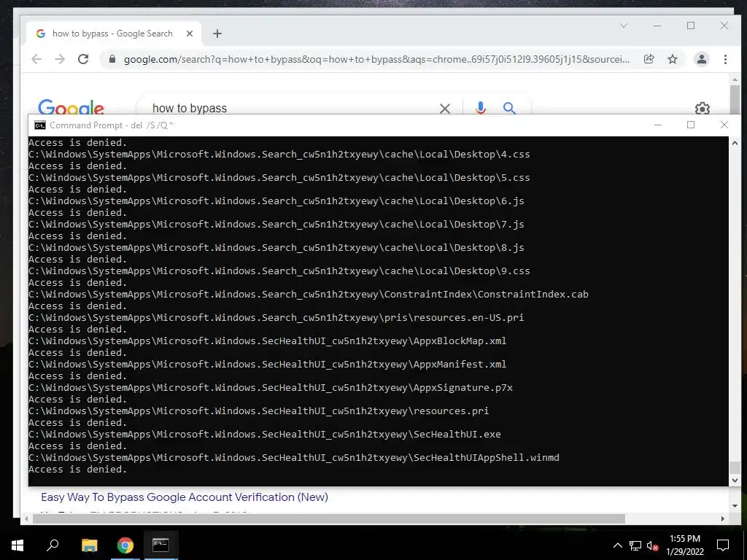Open Google quick settings gear
Viewport: 747px width, 560px height.
point(703,108)
